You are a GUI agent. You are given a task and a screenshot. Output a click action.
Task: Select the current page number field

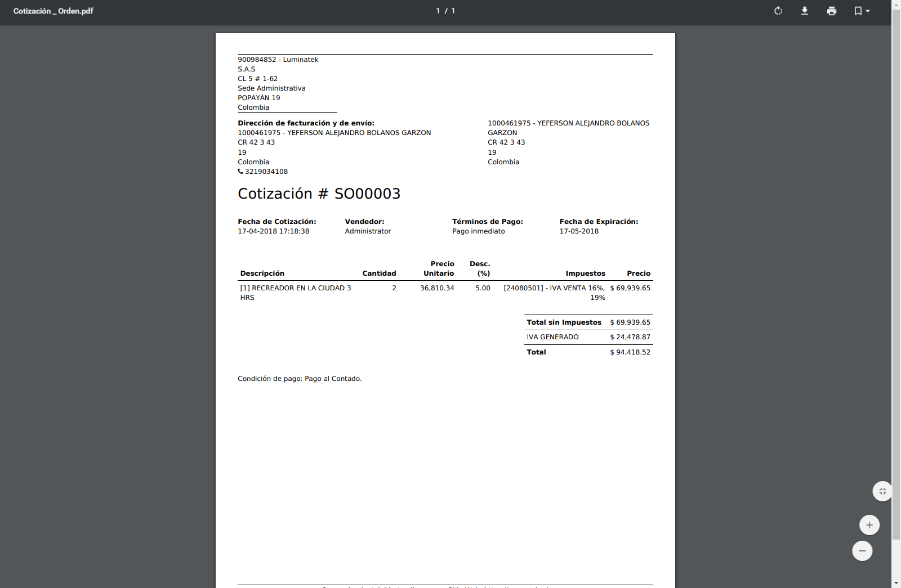point(438,11)
